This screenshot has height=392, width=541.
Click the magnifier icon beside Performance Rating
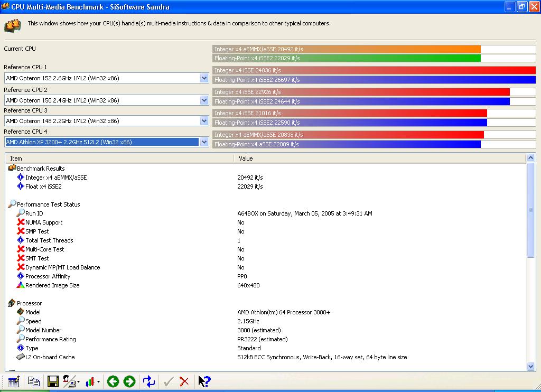[x=21, y=339]
